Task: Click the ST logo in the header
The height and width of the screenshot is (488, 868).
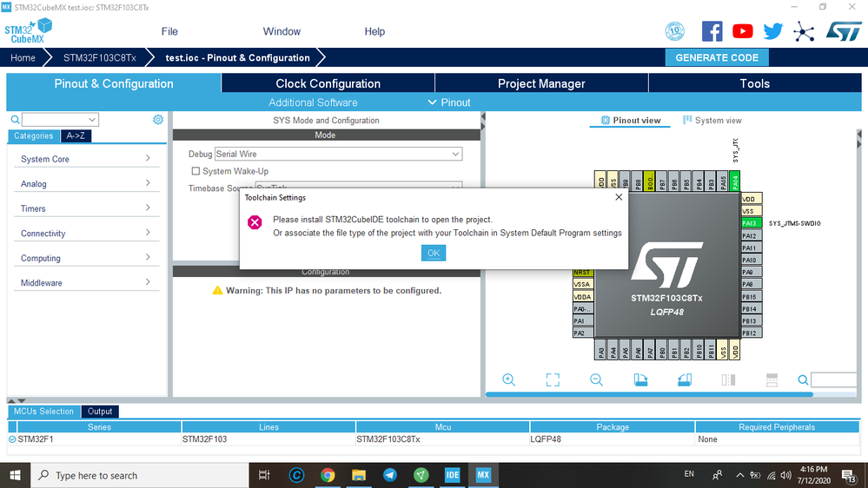Action: (x=844, y=31)
